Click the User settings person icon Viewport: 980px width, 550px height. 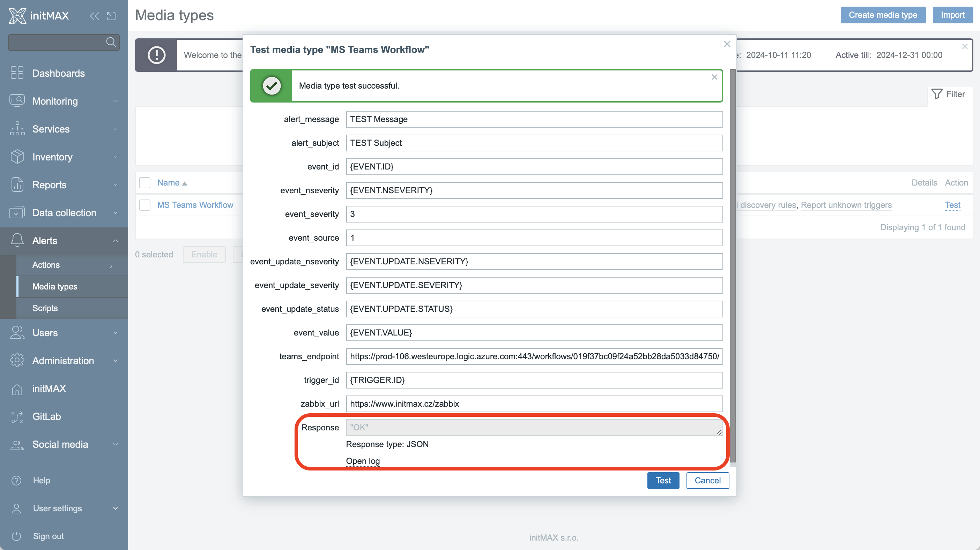click(16, 508)
